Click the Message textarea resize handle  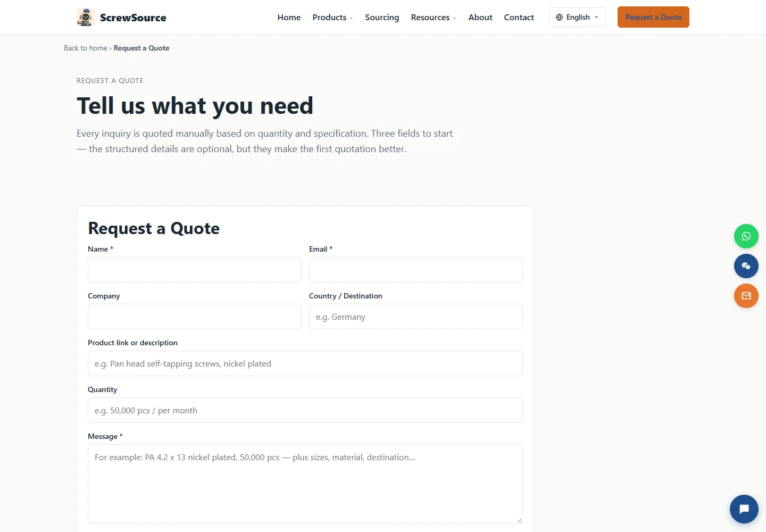point(519,520)
